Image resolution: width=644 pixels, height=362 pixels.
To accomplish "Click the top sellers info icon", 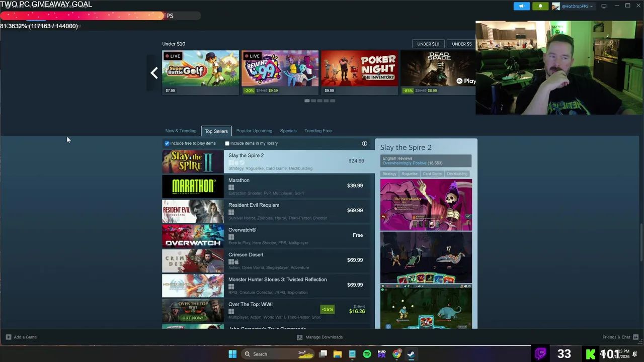I will click(x=365, y=143).
